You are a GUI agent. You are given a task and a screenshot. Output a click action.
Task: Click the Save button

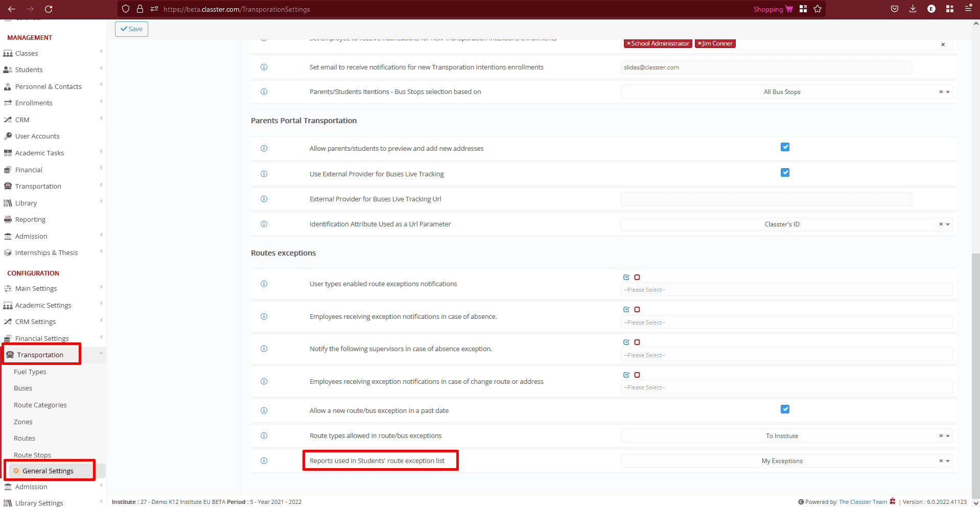pyautogui.click(x=131, y=29)
